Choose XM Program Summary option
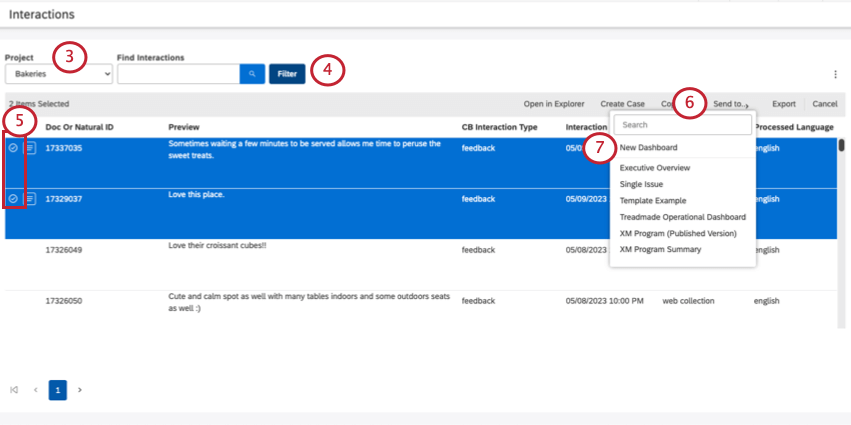Screen dimensions: 851x425 (660, 249)
